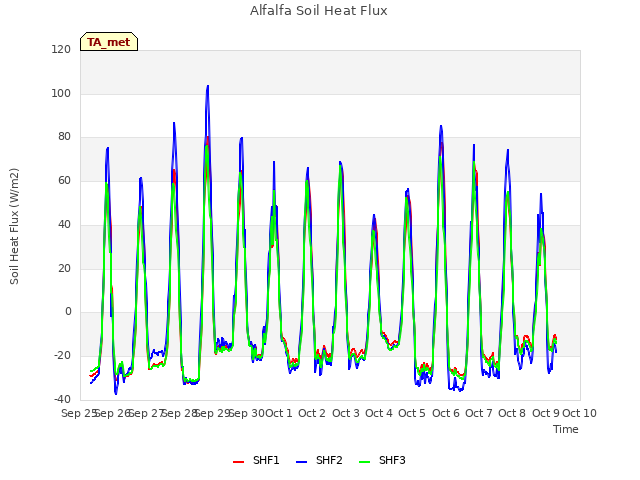The image size is (640, 480).
Task: Click the x-axis label Sep 30
Action: pos(247,413)
